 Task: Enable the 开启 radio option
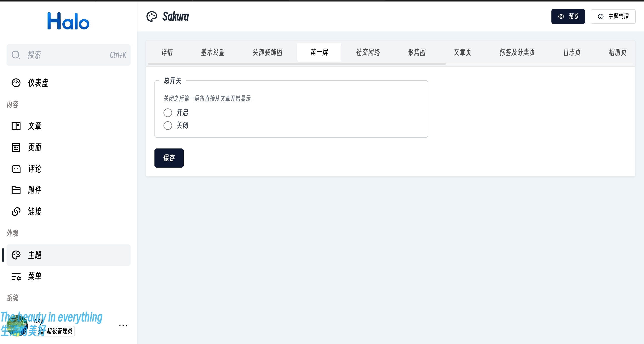[167, 112]
